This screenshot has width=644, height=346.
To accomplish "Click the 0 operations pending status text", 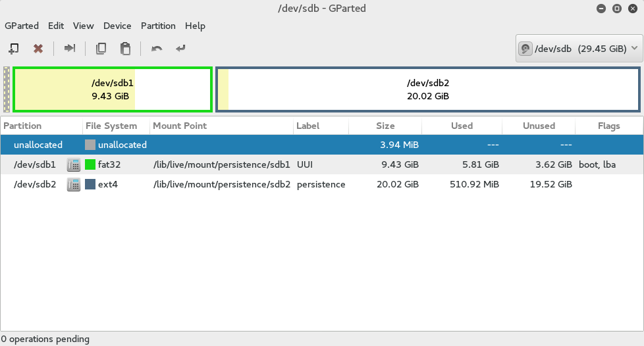I will 45,339.
